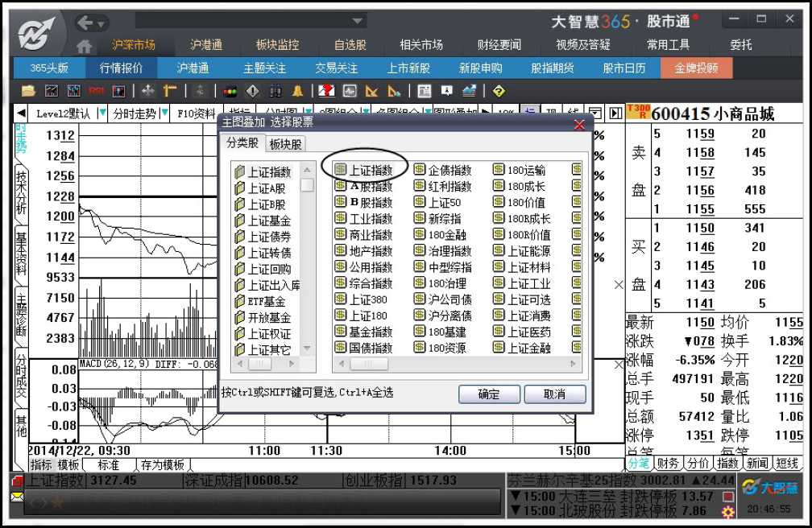Select 上证指数 in the stock list

tap(364, 170)
